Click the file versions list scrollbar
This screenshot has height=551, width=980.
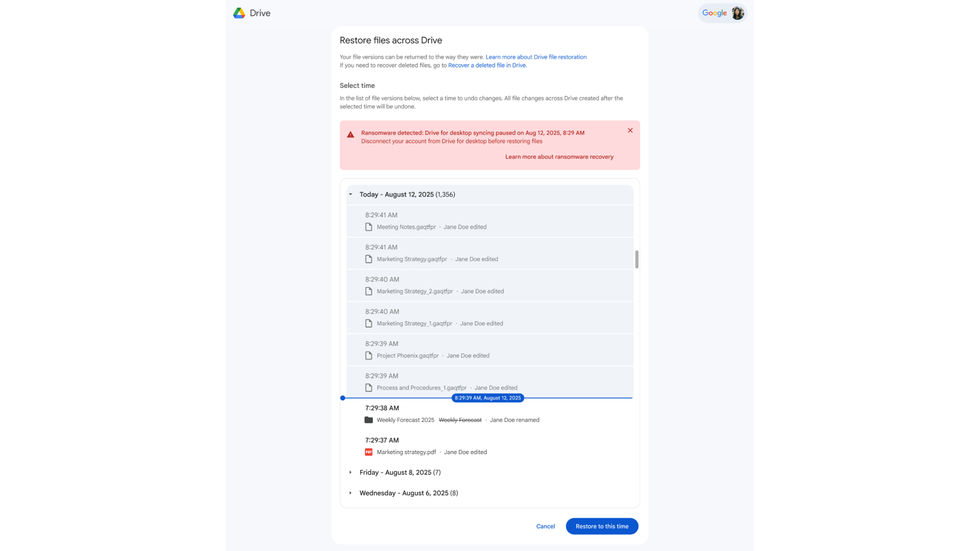[x=636, y=259]
